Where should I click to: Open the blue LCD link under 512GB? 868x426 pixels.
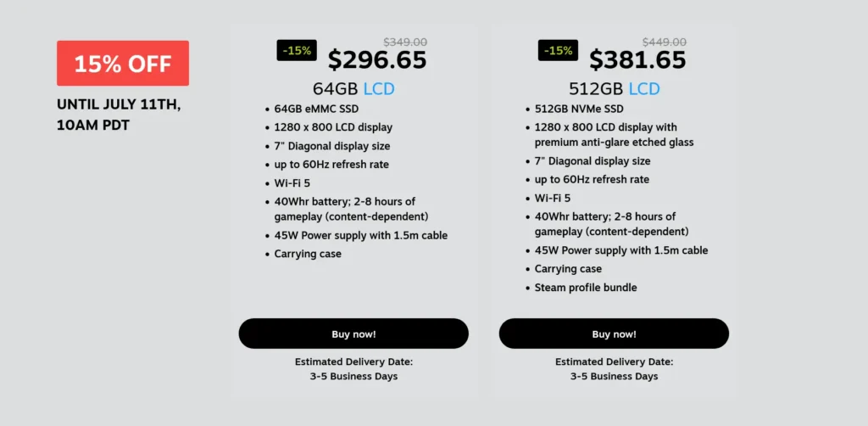644,89
